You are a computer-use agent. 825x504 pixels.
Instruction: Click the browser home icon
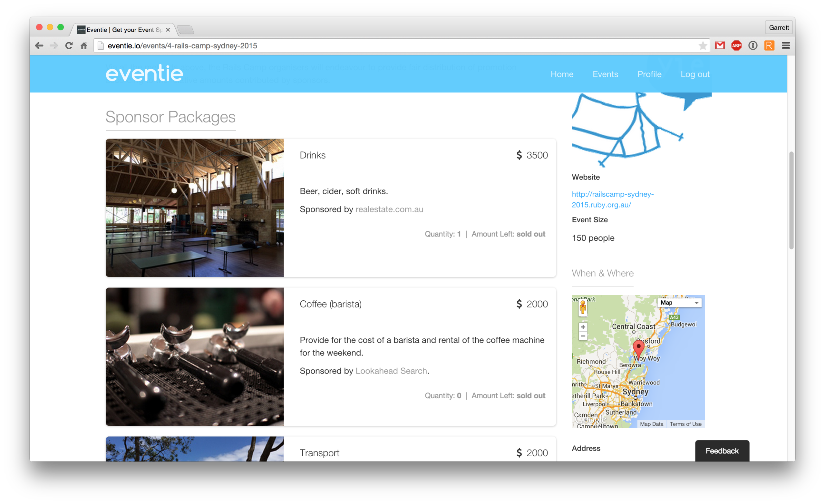pos(84,45)
